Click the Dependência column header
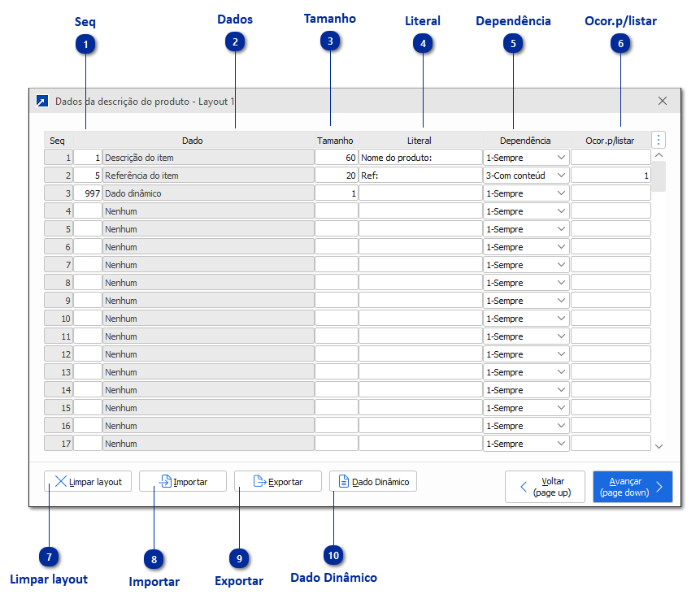 [525, 141]
